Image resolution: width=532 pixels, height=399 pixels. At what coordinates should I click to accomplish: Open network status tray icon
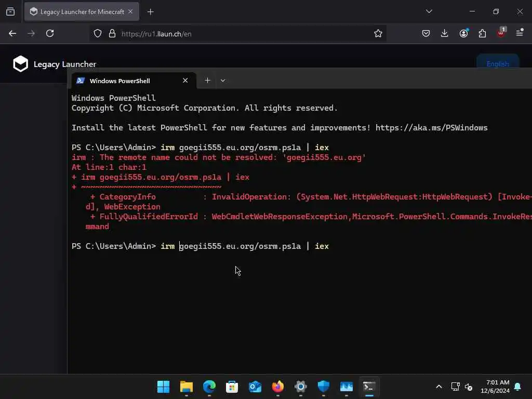[x=455, y=387]
